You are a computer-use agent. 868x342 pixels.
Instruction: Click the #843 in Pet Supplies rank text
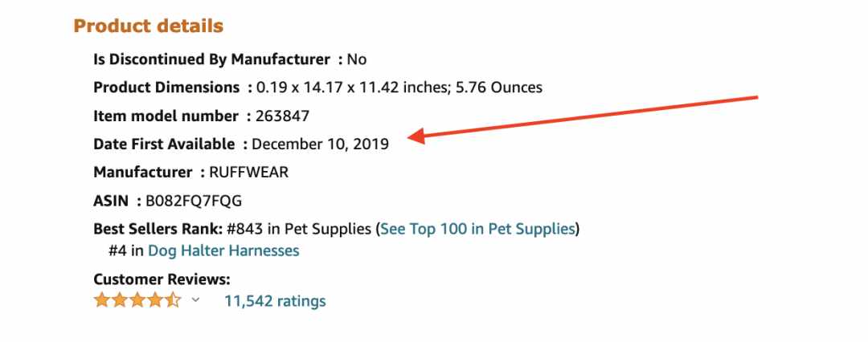click(x=299, y=229)
